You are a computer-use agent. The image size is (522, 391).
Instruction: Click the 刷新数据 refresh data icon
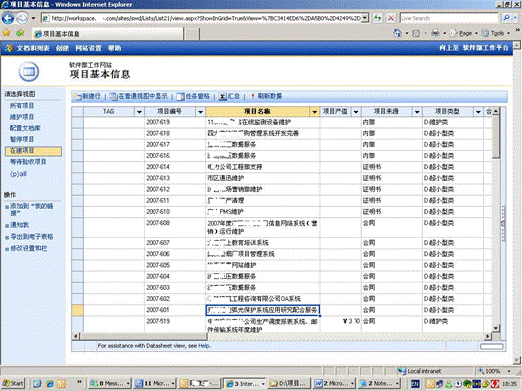coord(253,96)
